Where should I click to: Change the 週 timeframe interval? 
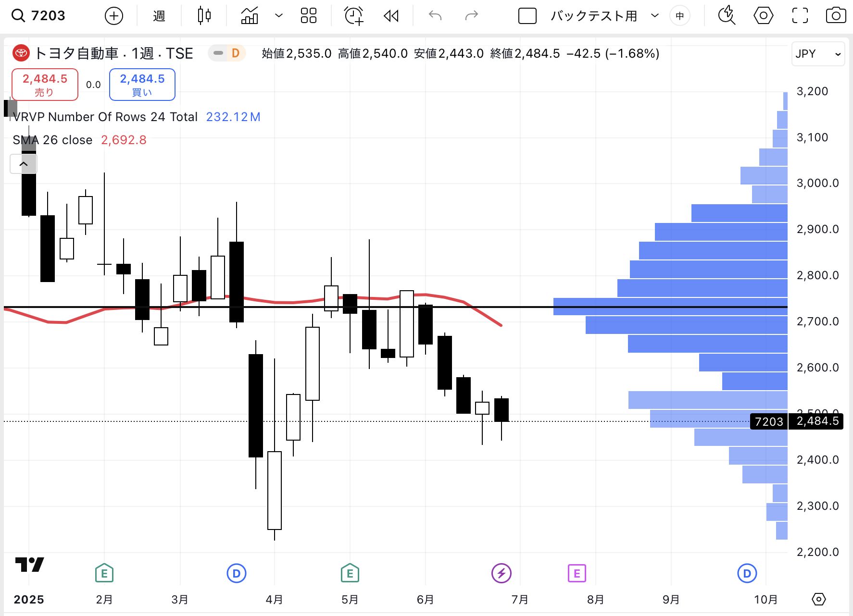pos(159,16)
